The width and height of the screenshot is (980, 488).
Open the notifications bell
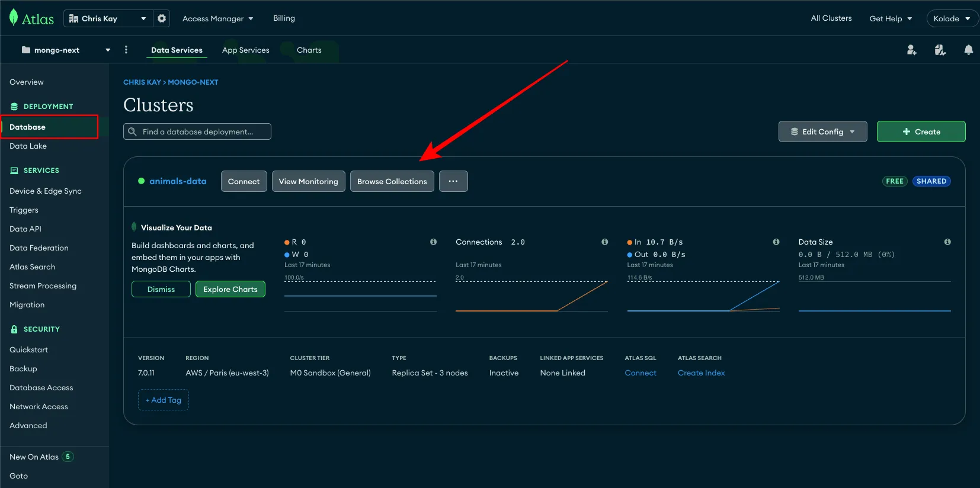click(x=968, y=50)
